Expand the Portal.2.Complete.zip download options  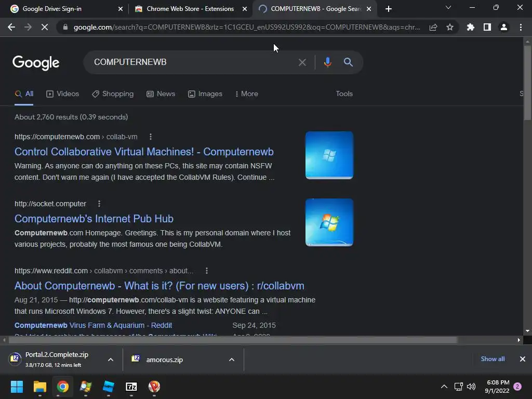(x=111, y=360)
